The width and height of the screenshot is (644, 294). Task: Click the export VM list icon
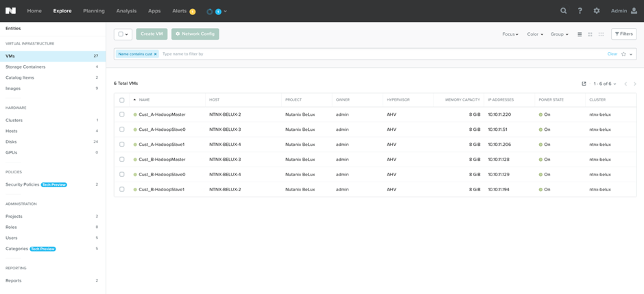(584, 84)
